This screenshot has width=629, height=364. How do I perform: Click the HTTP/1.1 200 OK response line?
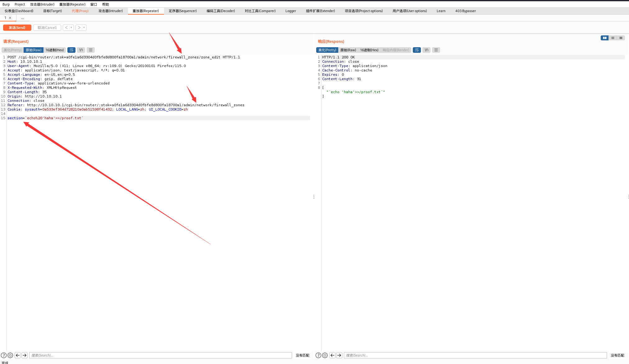tap(473, 57)
